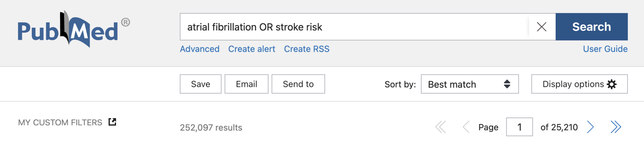Open Display options with gear icon
Viewport: 644px width, 148px height.
(x=579, y=84)
